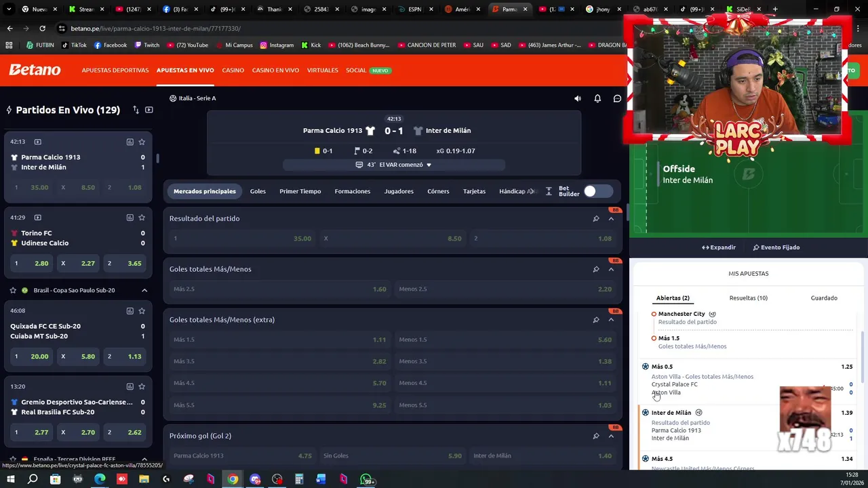Sort live matches list with arrows icon

tap(136, 110)
